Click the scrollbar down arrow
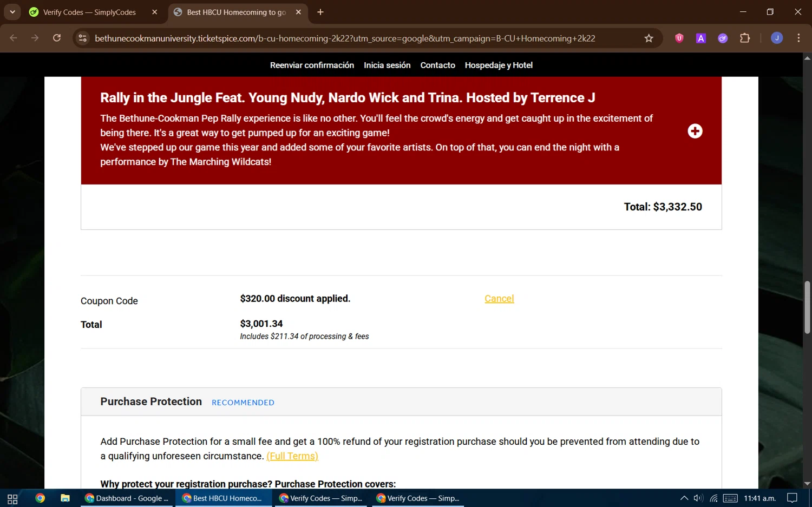This screenshot has height=507, width=812. [x=807, y=484]
